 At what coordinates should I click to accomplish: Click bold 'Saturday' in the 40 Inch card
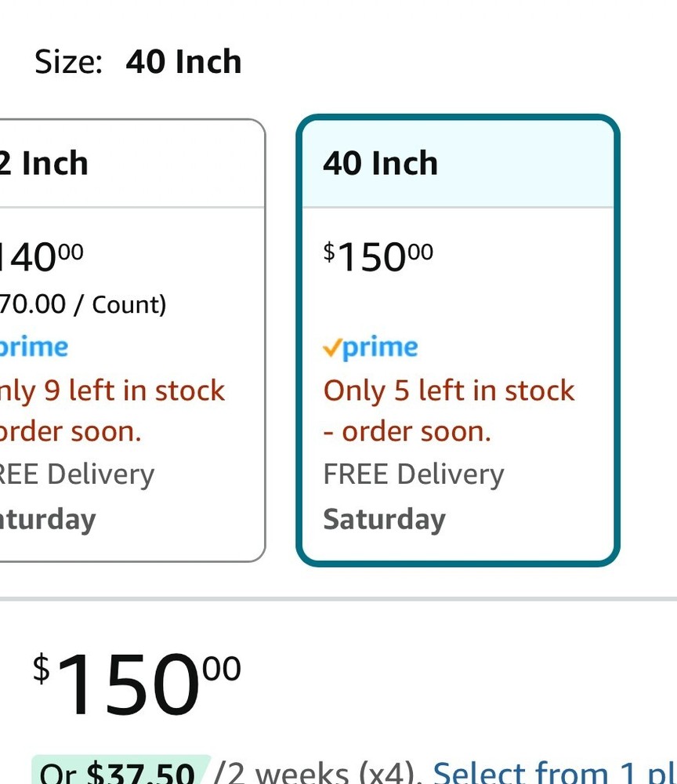point(384,519)
